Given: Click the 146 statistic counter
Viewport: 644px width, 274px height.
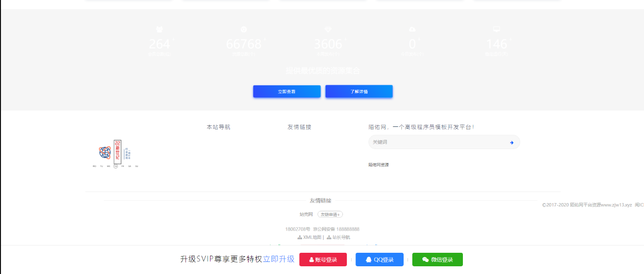Looking at the screenshot, I should click(x=497, y=44).
